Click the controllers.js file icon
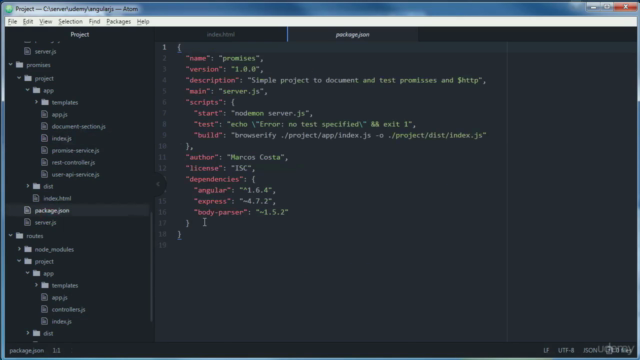 point(44,309)
